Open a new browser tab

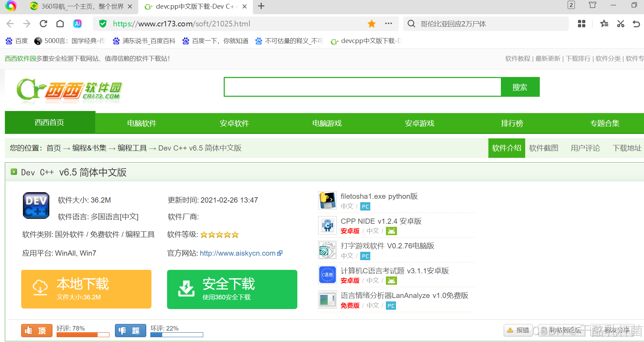coord(261,6)
